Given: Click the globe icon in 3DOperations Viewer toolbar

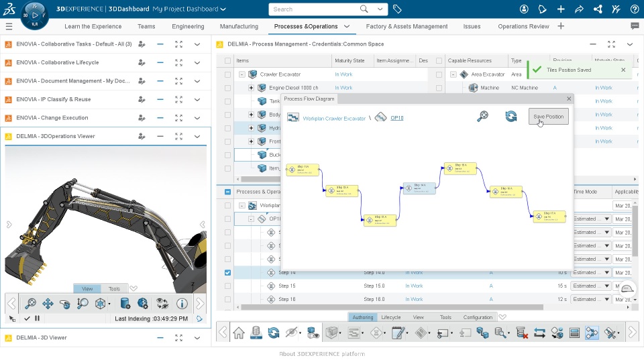Looking at the screenshot, I should (x=142, y=303).
